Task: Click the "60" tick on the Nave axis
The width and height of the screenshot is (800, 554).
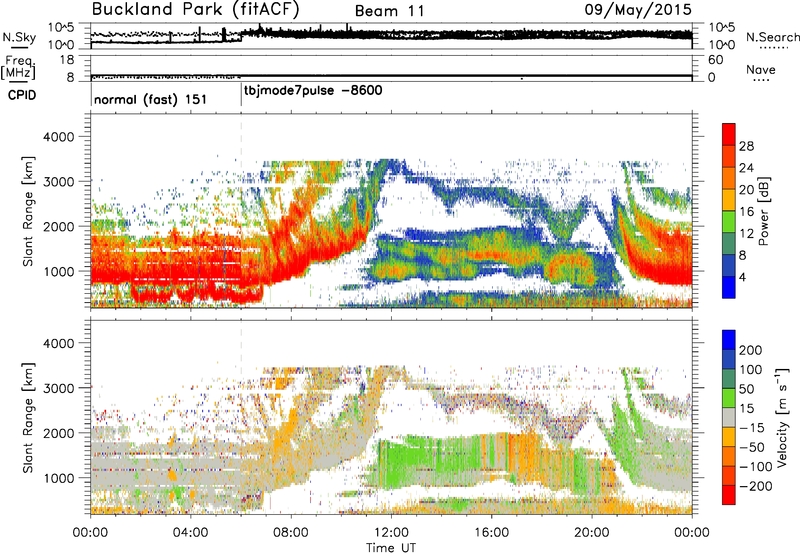Action: (x=715, y=60)
